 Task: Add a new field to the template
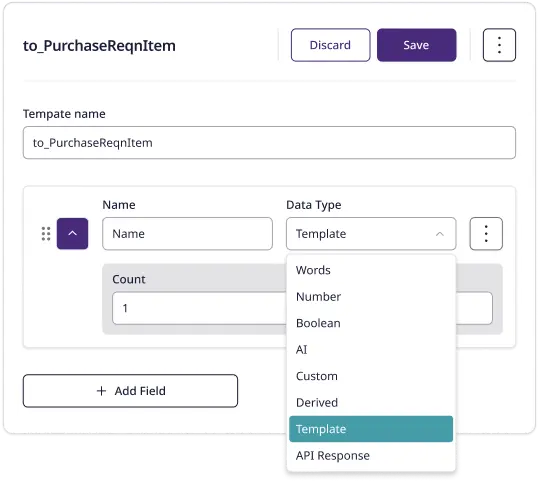tap(130, 391)
